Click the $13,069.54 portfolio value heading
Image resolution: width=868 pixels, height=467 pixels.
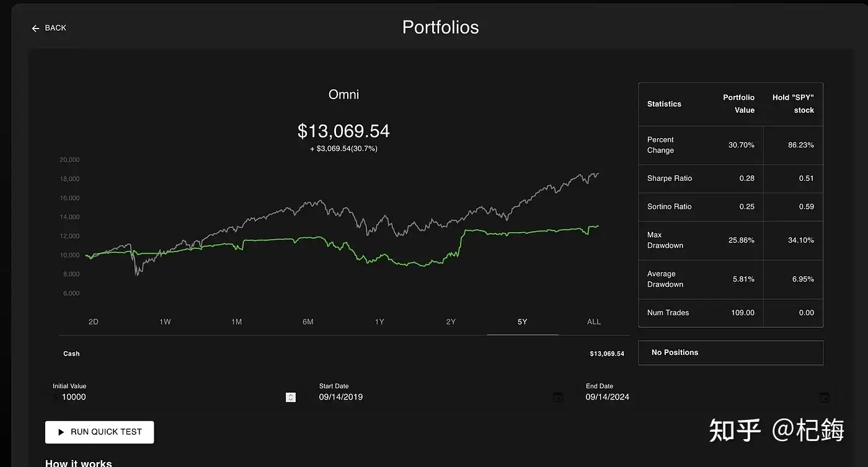click(x=343, y=131)
